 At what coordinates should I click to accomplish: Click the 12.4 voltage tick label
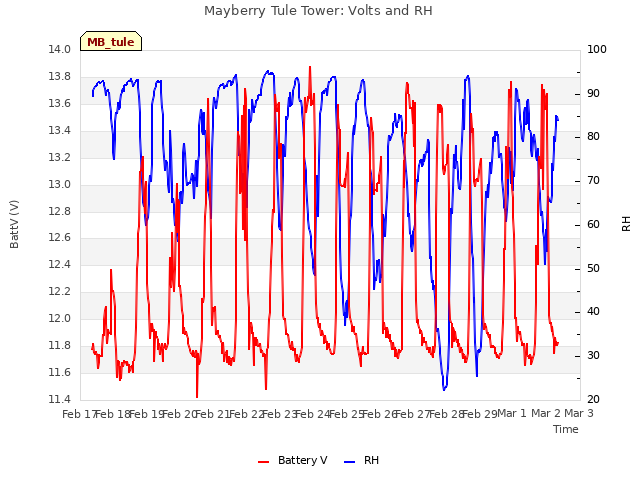pyautogui.click(x=60, y=264)
